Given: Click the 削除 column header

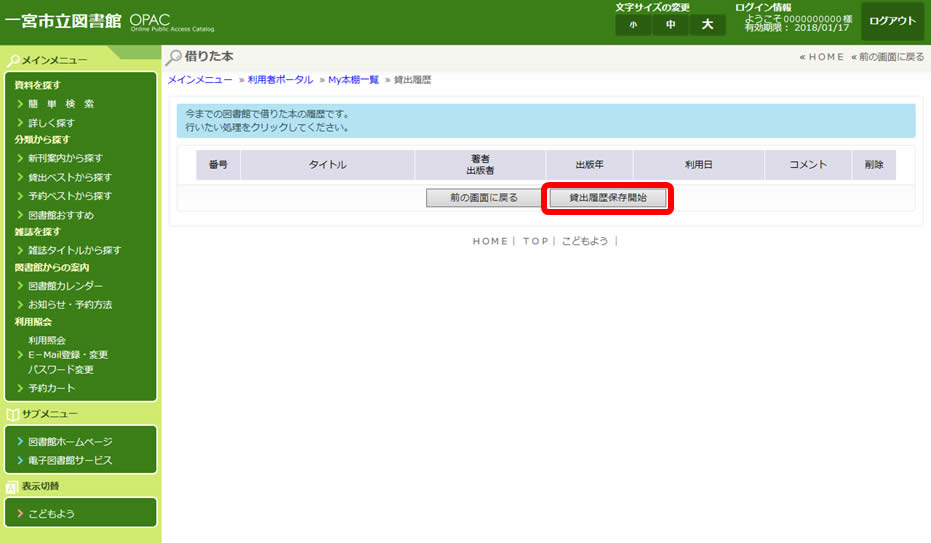Looking at the screenshot, I should coord(874,164).
